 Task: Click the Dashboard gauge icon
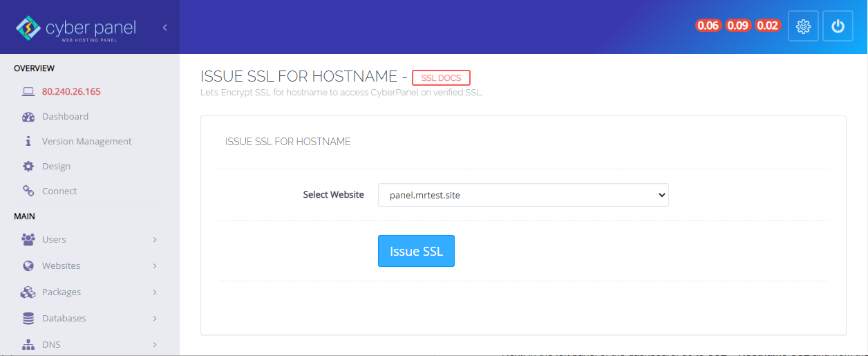tap(28, 117)
